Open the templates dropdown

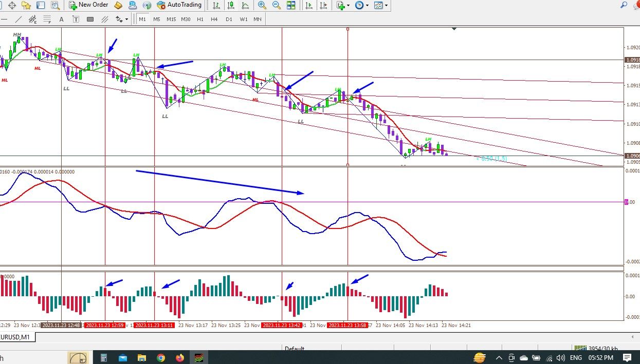coord(381,5)
